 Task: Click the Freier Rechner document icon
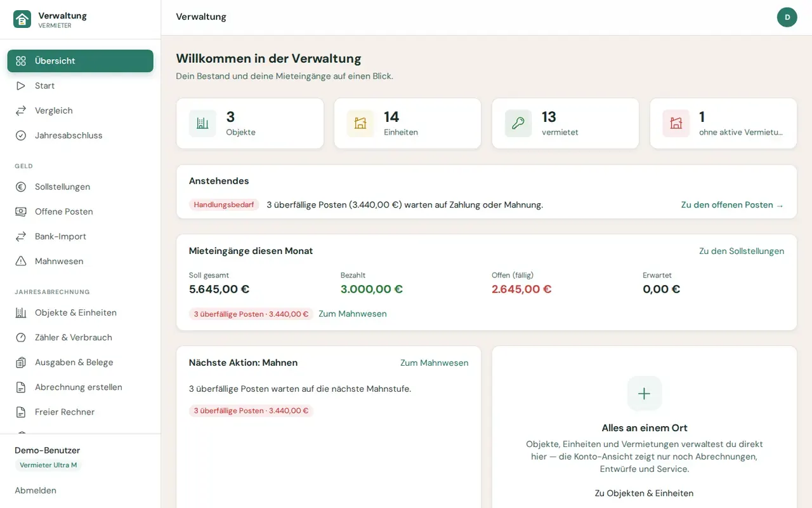[21, 411]
